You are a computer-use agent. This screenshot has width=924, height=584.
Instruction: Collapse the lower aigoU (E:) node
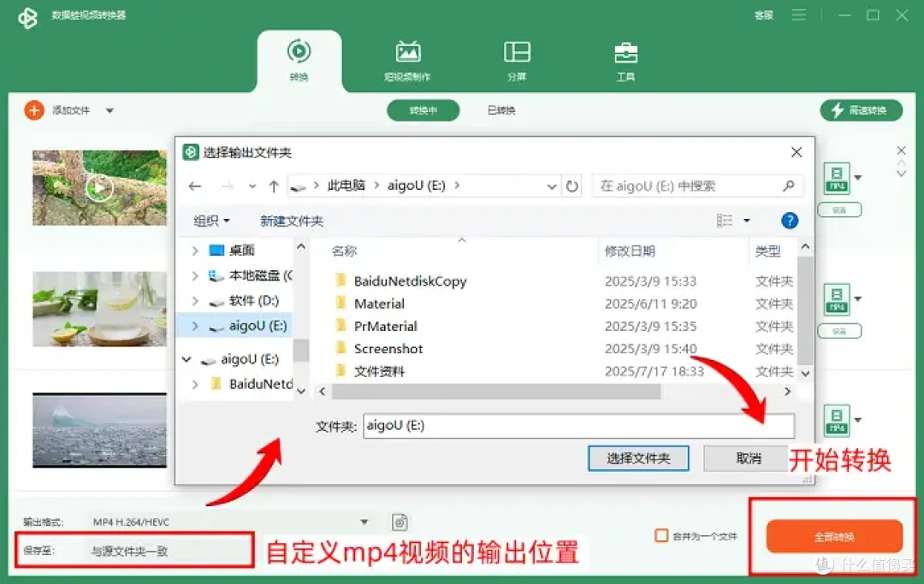187,359
